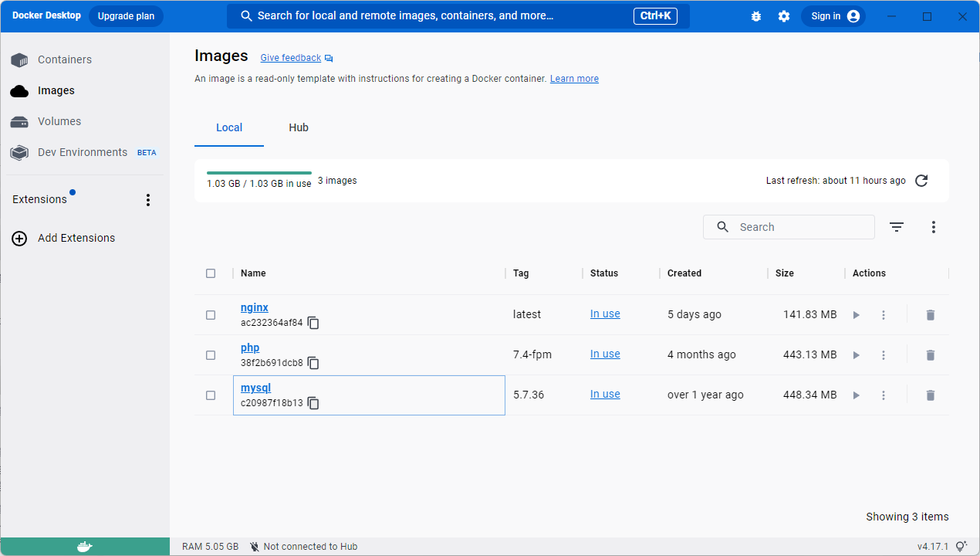Copy the nginx image ID
Image resolution: width=980 pixels, height=556 pixels.
[x=313, y=323]
